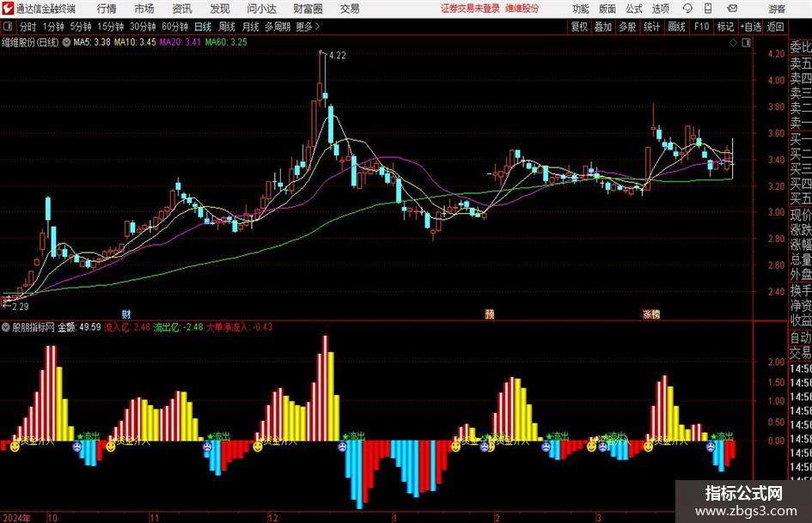The image size is (812, 523).
Task: Open the mail message icon
Action: [732, 9]
